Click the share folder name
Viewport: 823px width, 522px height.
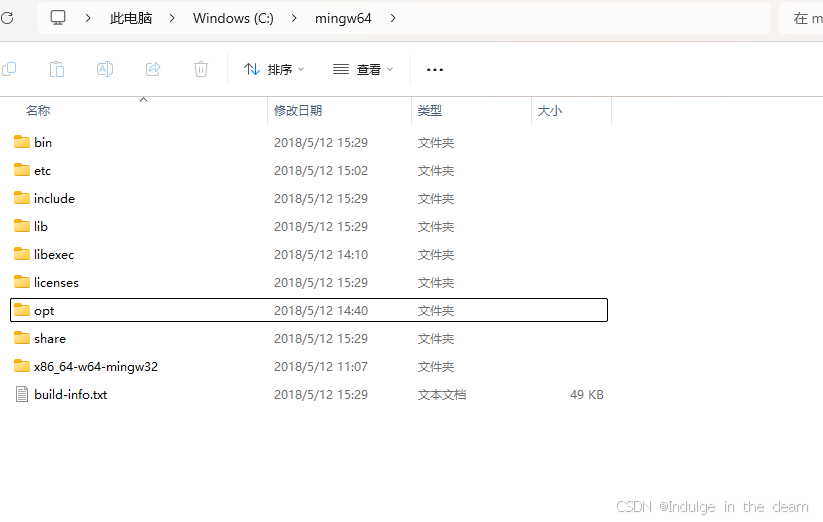point(50,338)
